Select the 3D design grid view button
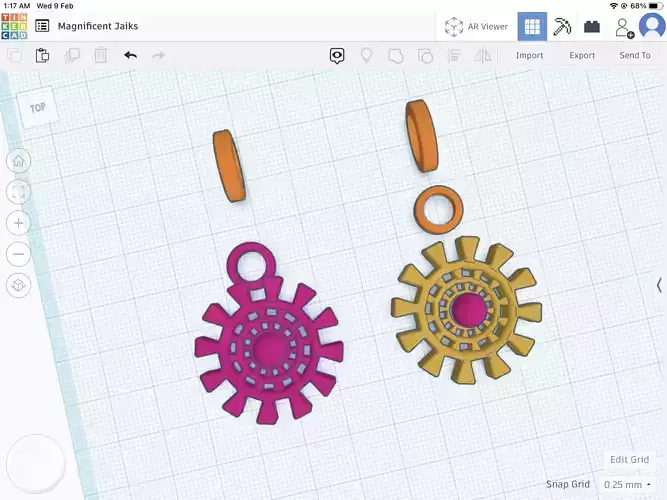This screenshot has height=500, width=667. 532,26
